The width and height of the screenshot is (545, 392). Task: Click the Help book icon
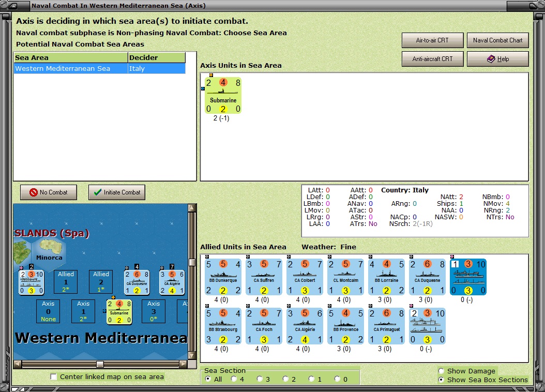(491, 59)
